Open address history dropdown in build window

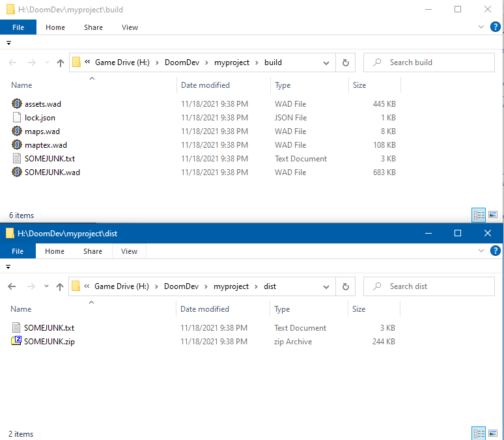[326, 62]
